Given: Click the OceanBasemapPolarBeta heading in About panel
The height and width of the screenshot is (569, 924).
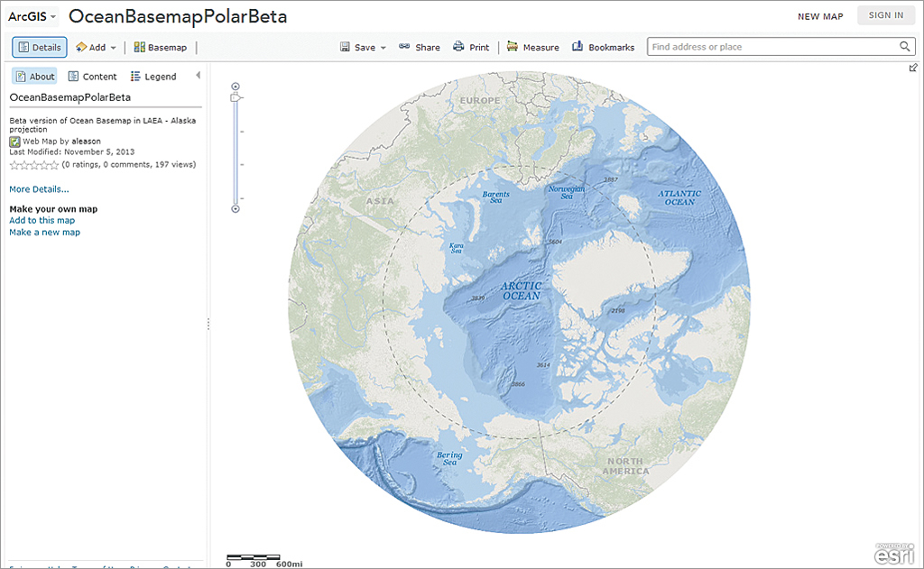Looking at the screenshot, I should click(x=70, y=97).
